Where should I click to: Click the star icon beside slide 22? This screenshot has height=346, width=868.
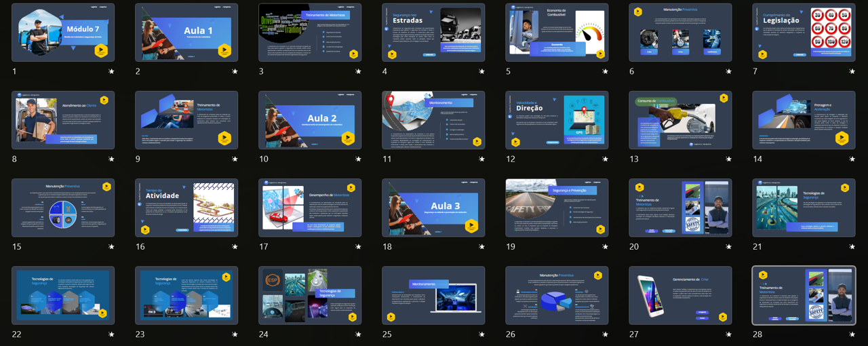point(111,334)
